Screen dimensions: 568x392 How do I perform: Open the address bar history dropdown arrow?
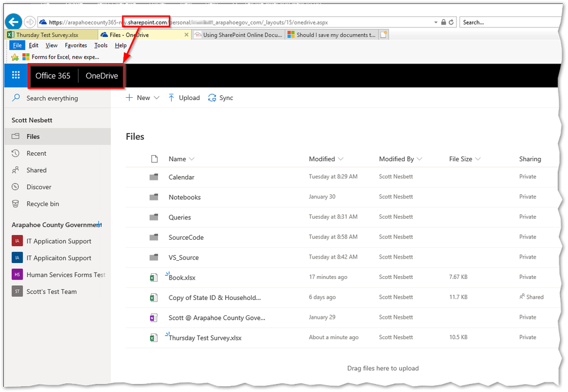click(x=436, y=23)
